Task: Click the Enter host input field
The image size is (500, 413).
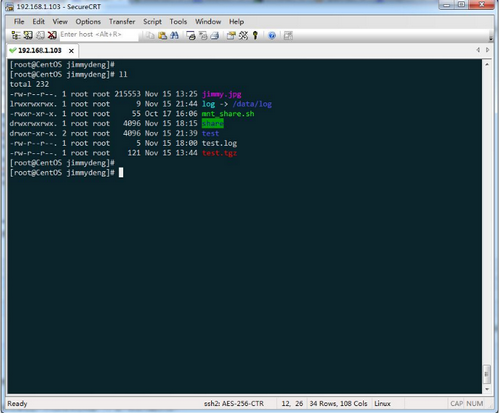Action: click(99, 35)
